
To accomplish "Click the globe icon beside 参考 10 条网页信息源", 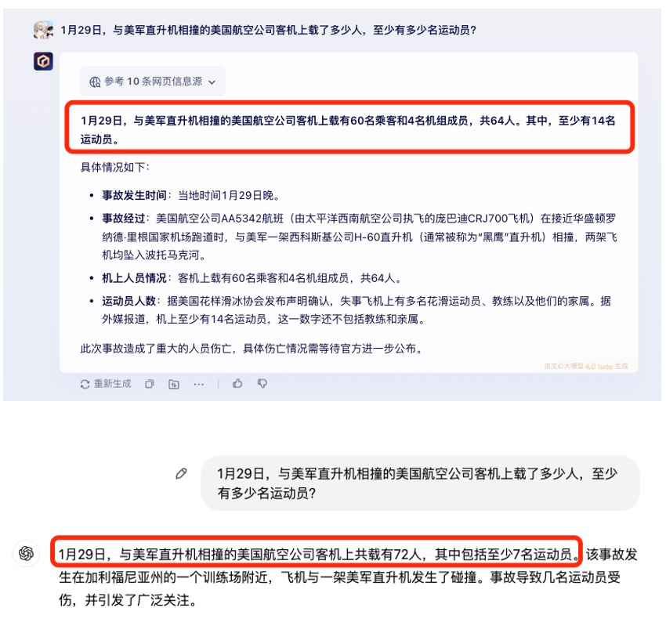I will (x=95, y=81).
